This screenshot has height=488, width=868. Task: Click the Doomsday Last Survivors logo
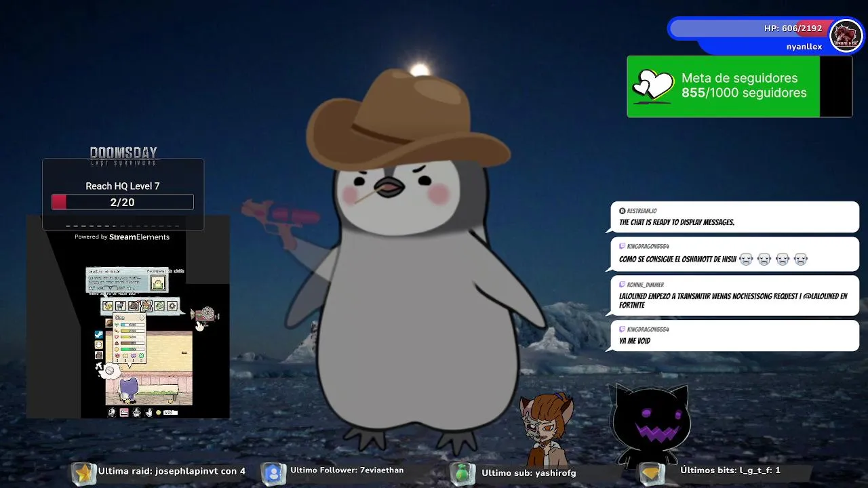(x=123, y=156)
